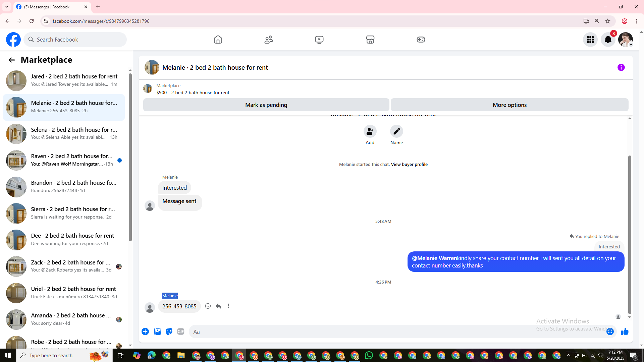This screenshot has height=362, width=644.
Task: Reply to the 256-453-8085 message
Action: 218,306
